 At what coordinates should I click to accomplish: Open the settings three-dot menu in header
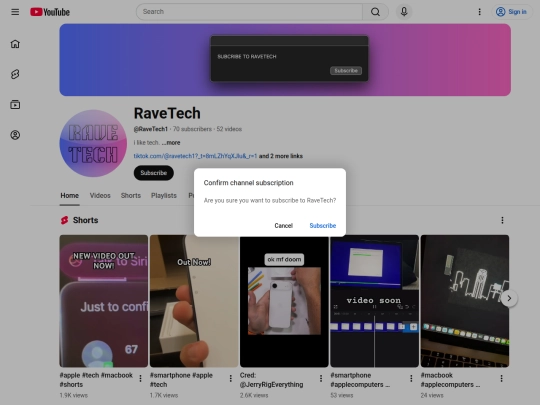coord(479,12)
